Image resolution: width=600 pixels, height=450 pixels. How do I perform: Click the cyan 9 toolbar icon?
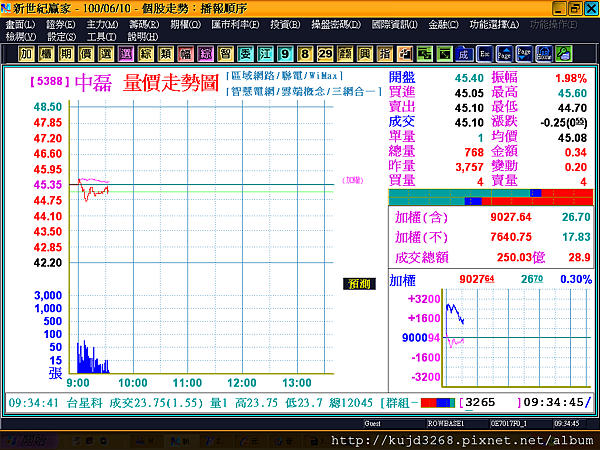point(285,54)
